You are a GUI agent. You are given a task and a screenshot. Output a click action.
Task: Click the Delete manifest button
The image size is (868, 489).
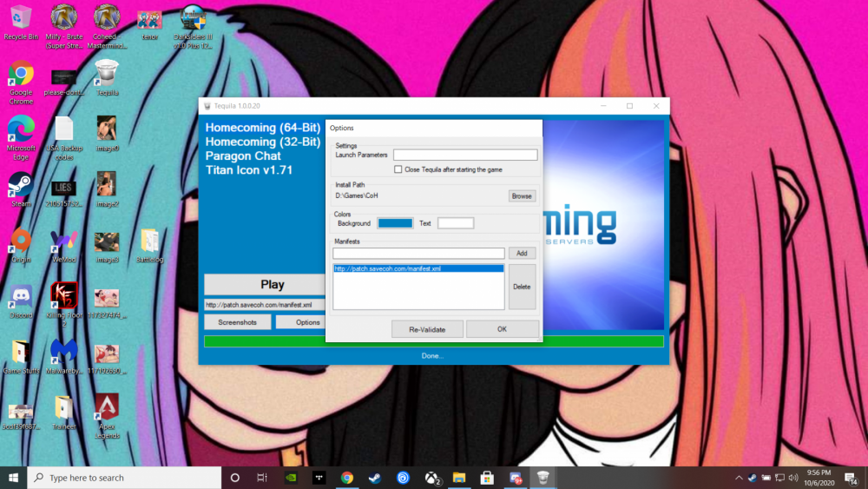[x=522, y=287]
